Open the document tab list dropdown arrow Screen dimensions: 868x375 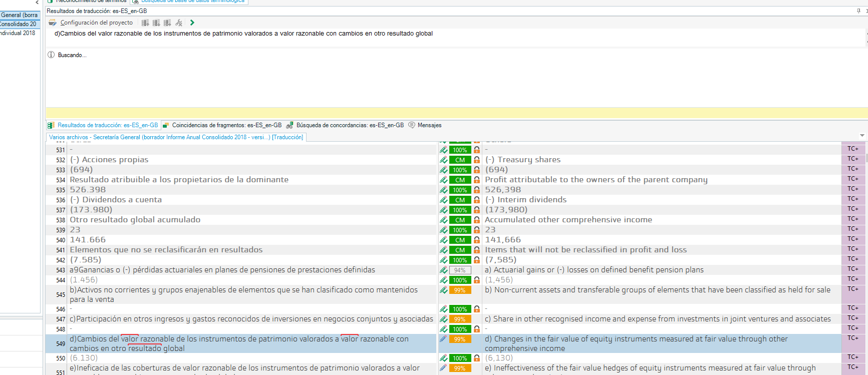click(x=862, y=136)
